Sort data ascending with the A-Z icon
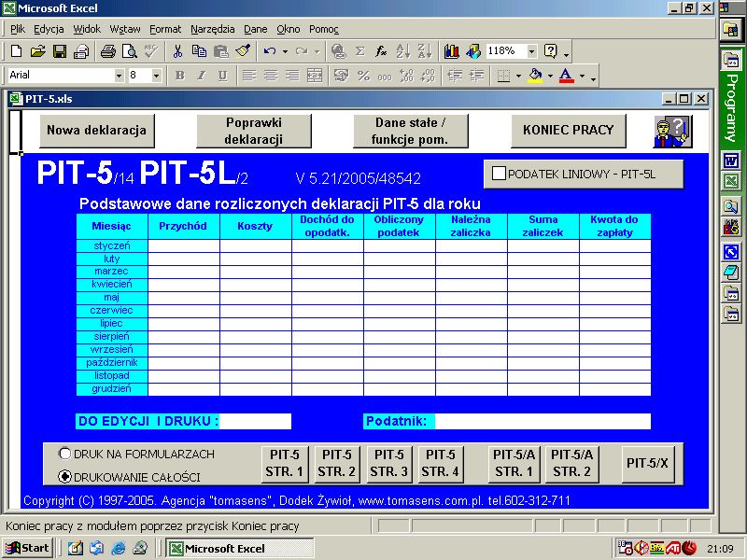This screenshot has width=747, height=560. point(402,51)
